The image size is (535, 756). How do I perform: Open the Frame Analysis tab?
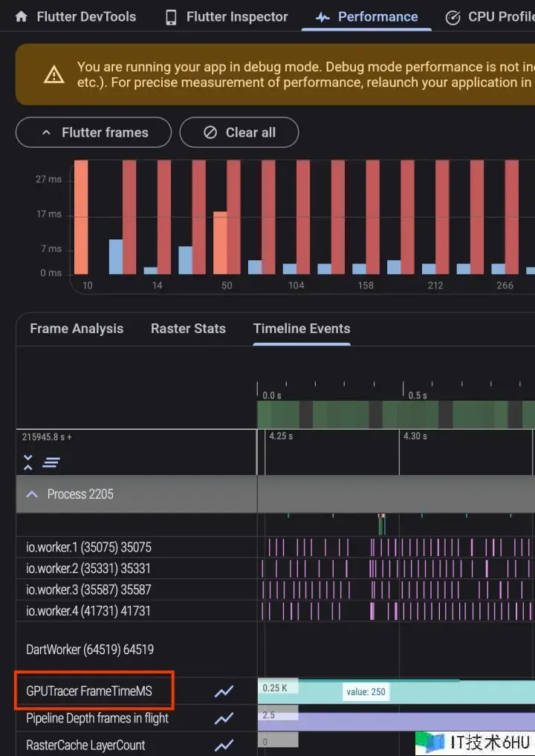point(77,329)
